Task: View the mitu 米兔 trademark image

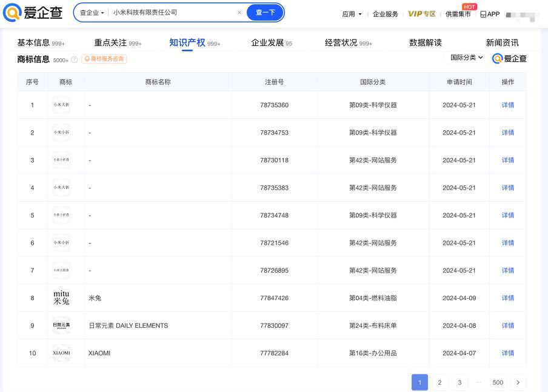Action: tap(61, 298)
